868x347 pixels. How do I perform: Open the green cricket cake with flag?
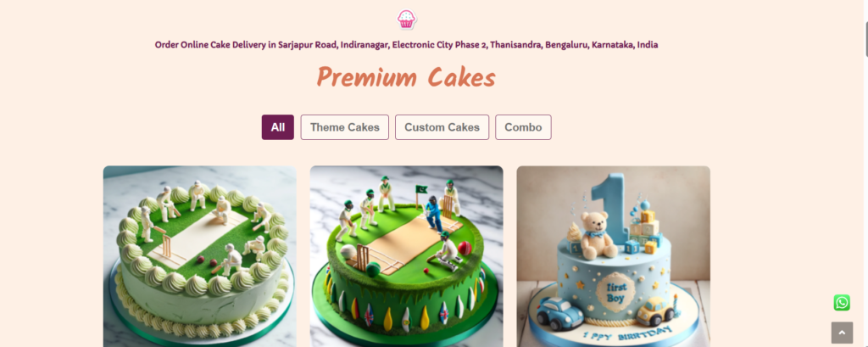(x=406, y=256)
